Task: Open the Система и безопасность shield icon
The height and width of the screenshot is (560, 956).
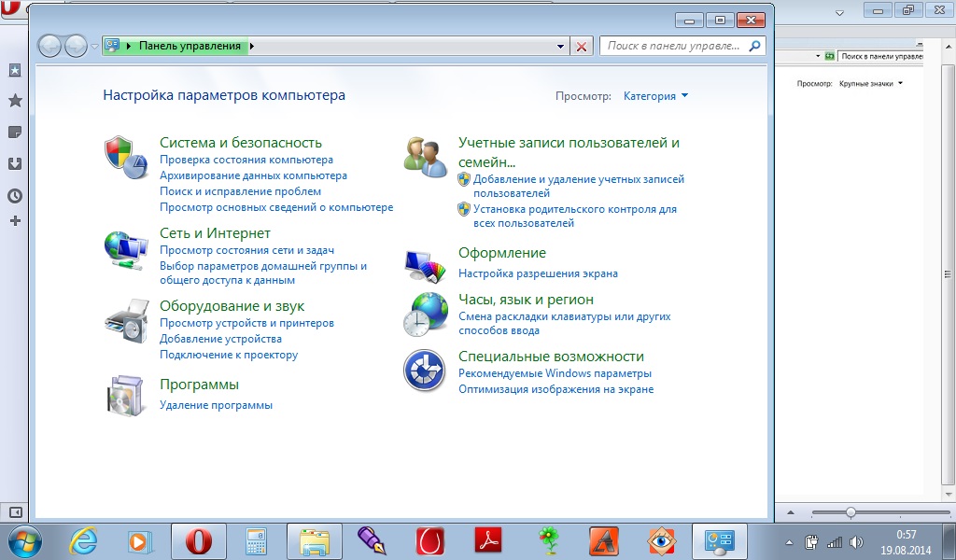Action: coord(125,156)
